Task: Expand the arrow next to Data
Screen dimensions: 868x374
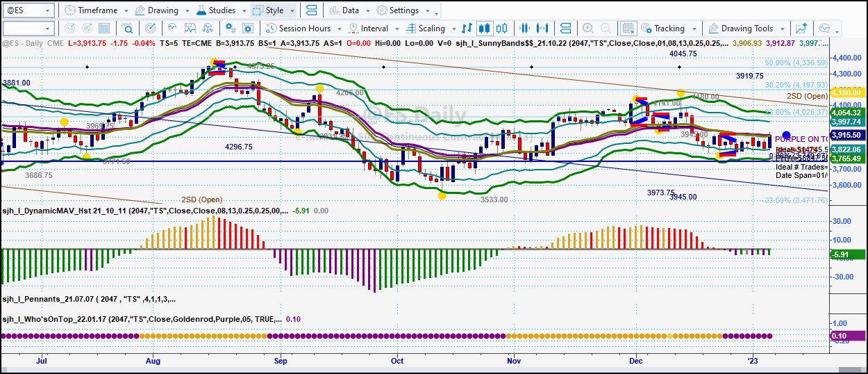Action: pyautogui.click(x=367, y=10)
